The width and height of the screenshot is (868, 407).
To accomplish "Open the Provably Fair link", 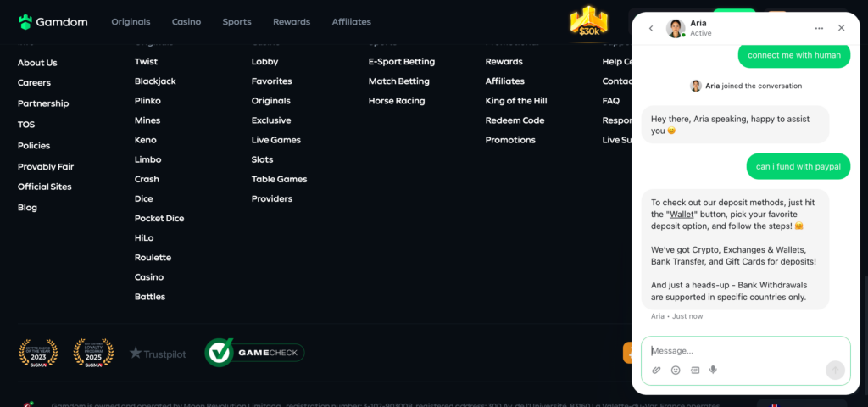I will (46, 167).
